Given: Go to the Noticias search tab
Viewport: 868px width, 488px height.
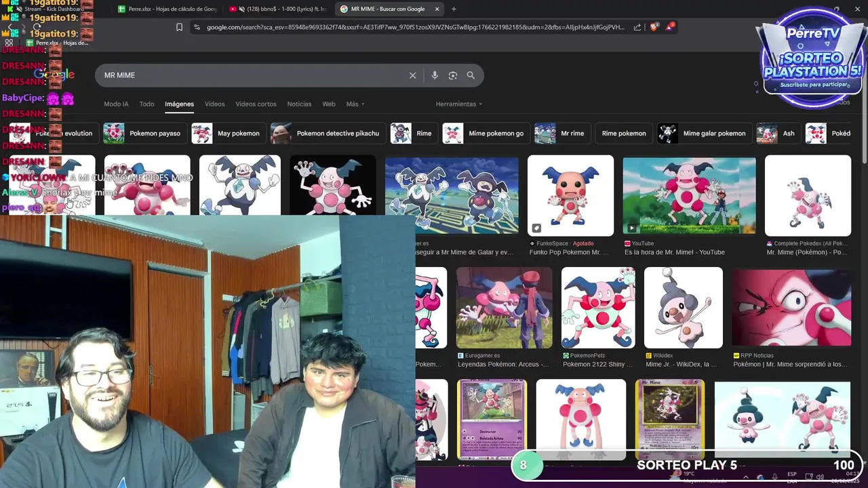Looking at the screenshot, I should [x=299, y=104].
